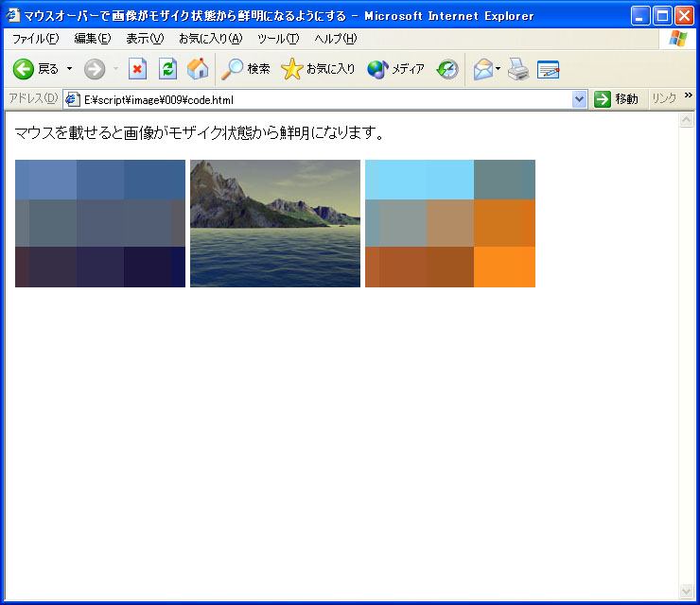
Task: Open the 編集(E) menu
Action: pos(93,39)
